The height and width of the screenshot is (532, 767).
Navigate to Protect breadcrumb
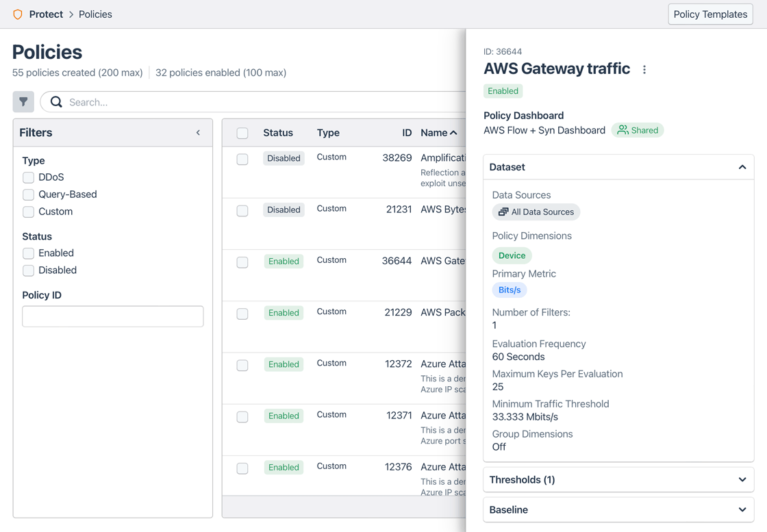click(x=46, y=14)
